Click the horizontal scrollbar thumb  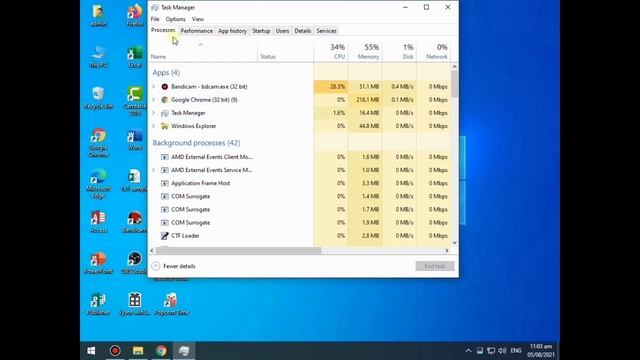[x=239, y=251]
